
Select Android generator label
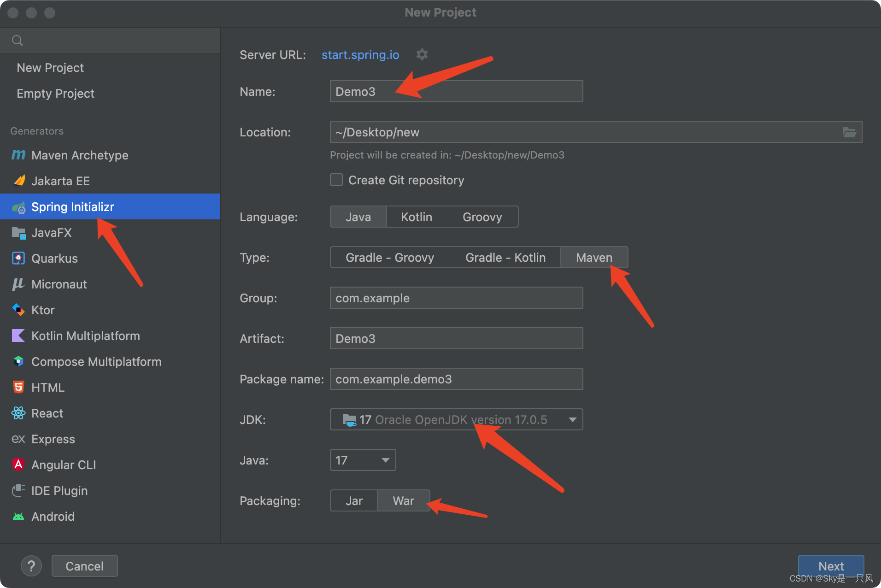point(53,517)
